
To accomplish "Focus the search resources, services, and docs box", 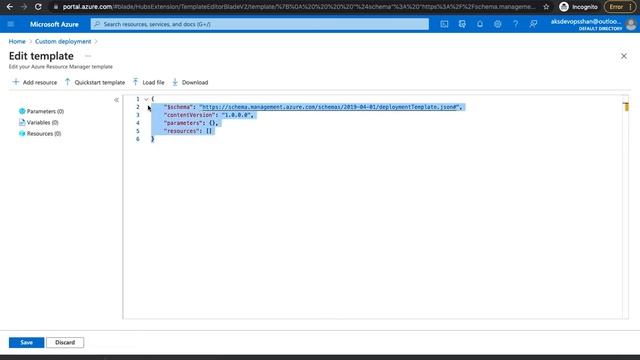I will [260, 24].
